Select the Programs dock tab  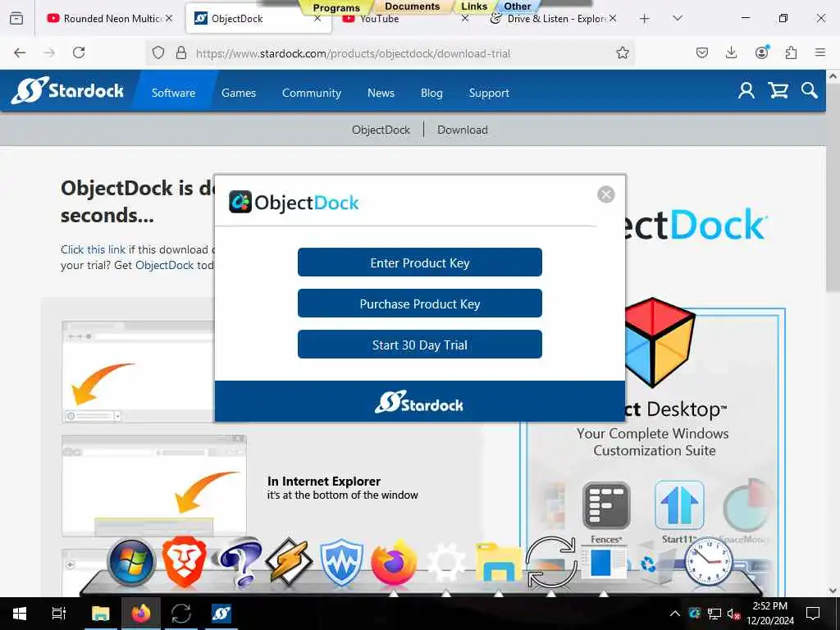coord(336,7)
